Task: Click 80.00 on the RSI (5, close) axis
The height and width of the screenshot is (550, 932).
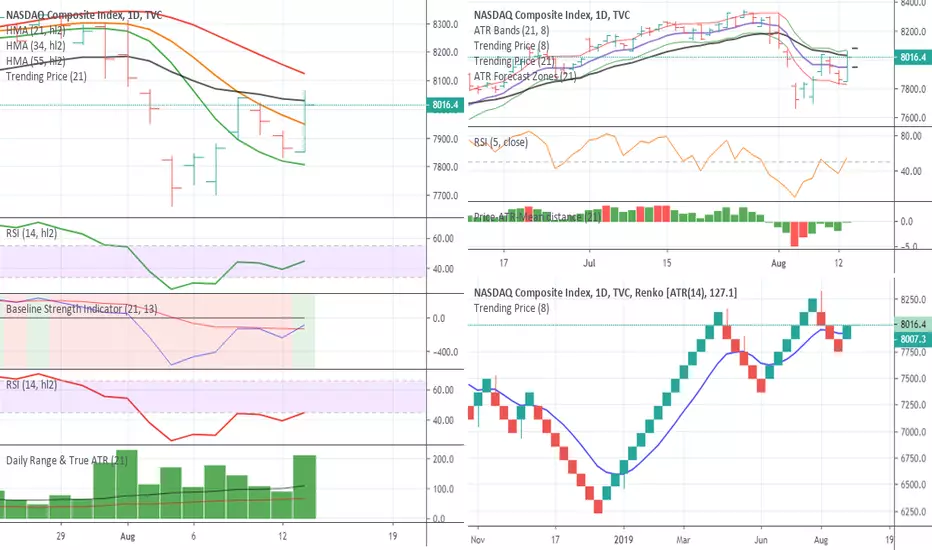Action: 911,136
